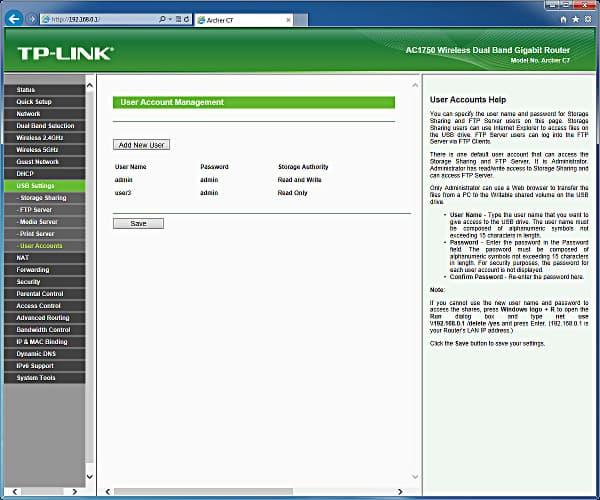600x500 pixels.
Task: Open the browser tools gear icon
Action: [588, 19]
